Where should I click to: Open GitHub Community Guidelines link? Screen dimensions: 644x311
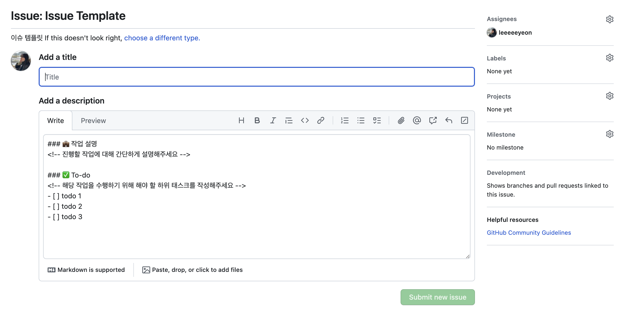click(x=528, y=233)
